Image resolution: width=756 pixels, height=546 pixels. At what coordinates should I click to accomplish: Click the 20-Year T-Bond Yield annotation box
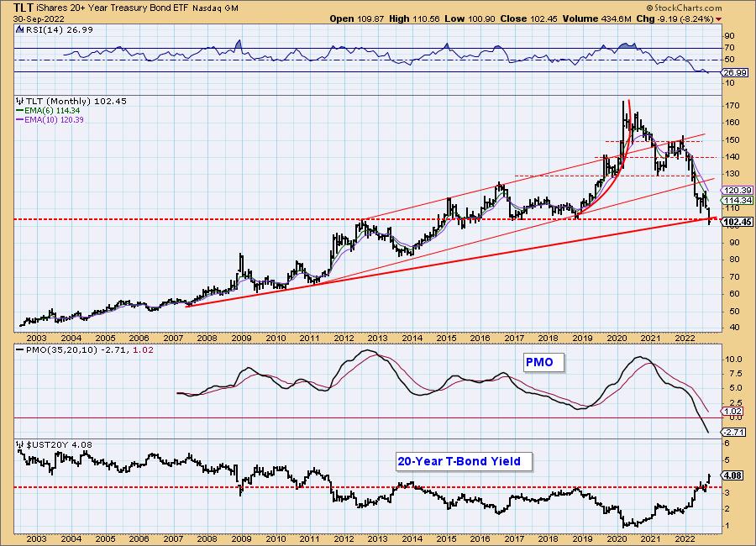click(464, 462)
